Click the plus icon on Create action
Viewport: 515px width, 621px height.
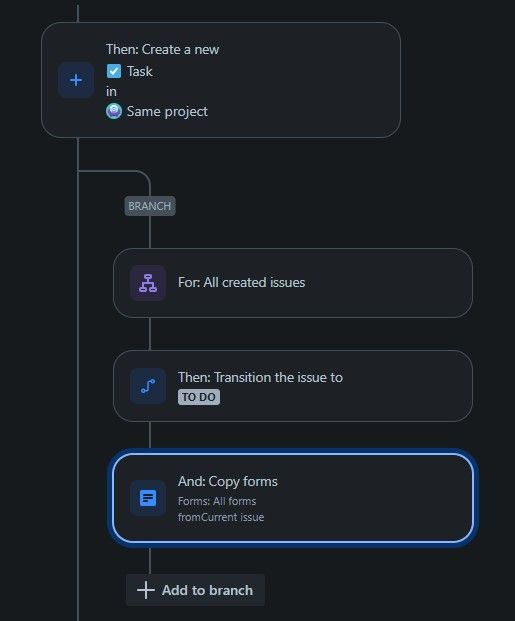point(76,80)
